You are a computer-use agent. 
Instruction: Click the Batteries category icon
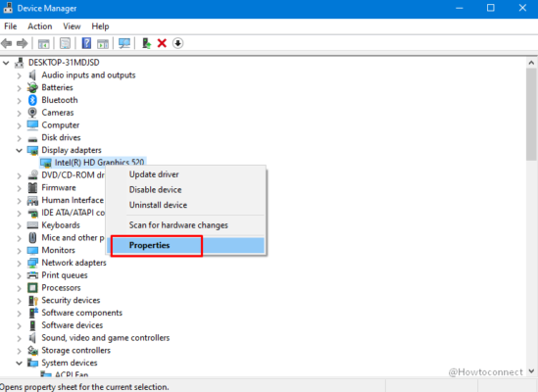32,87
